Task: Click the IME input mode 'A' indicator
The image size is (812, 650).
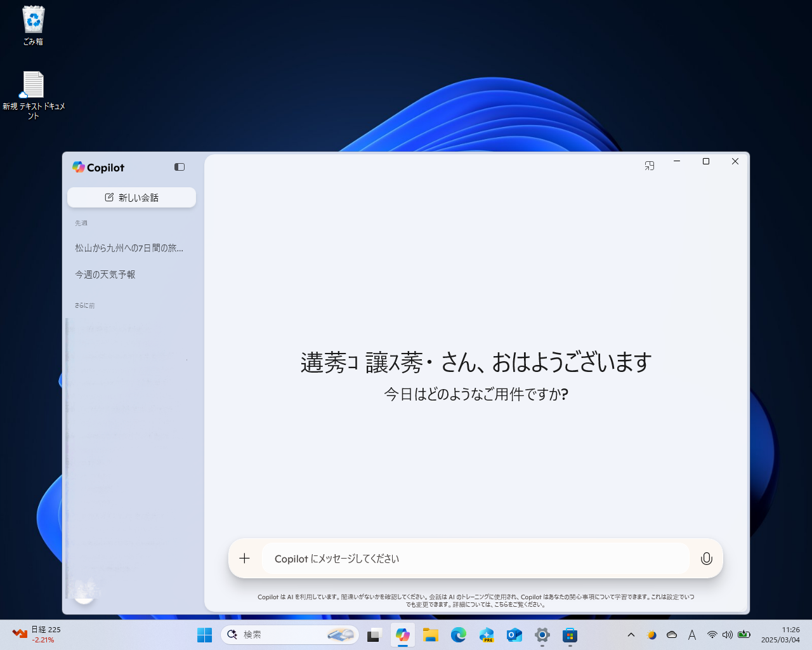Action: click(x=692, y=635)
